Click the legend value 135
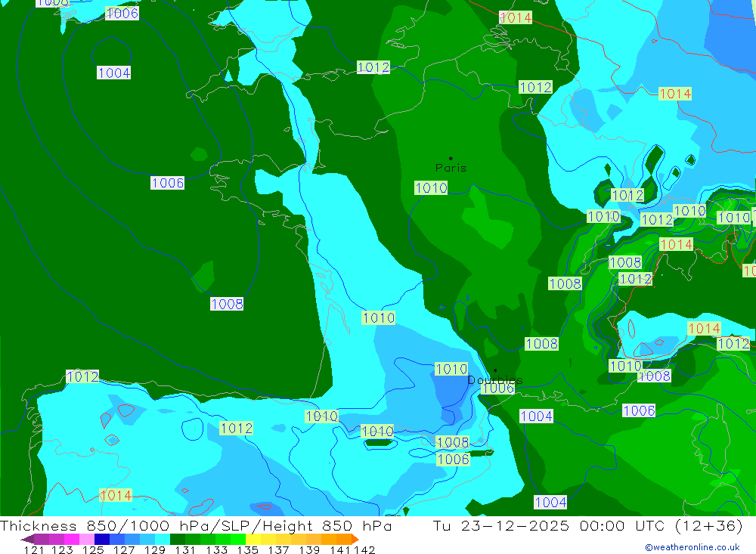The height and width of the screenshot is (554, 756). (247, 549)
